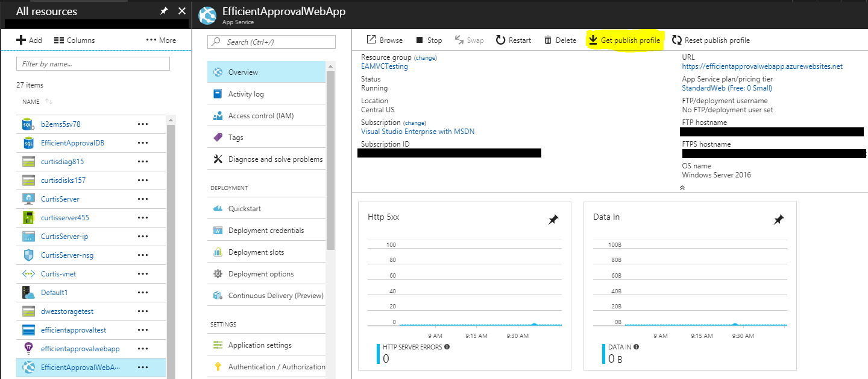Viewport: 868px width, 379px height.
Task: Open the Overview section
Action: [x=266, y=72]
